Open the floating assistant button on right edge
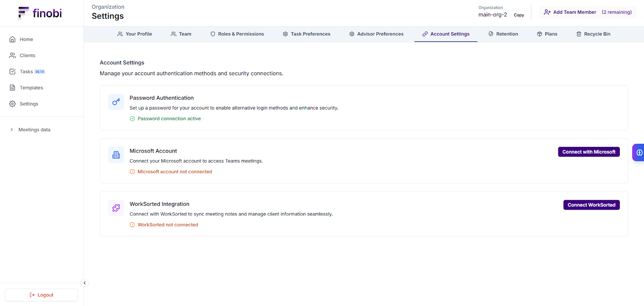Screen dimensions: 644x306 click(639, 153)
